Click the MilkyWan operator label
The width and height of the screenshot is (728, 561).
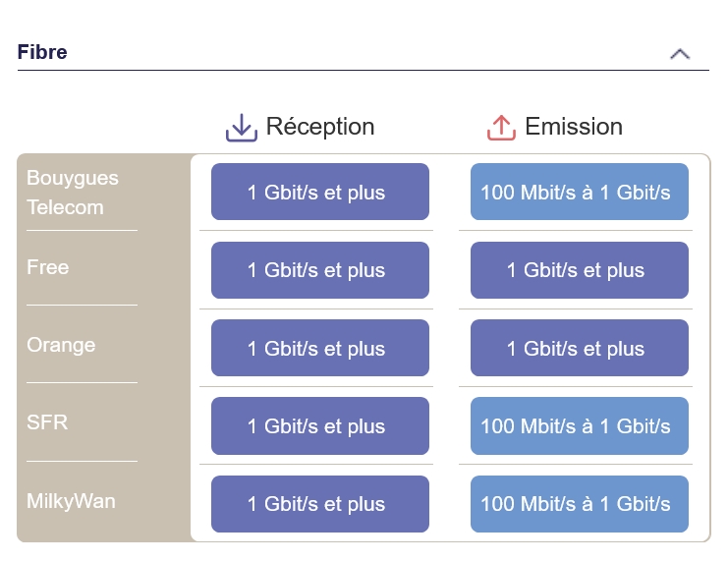point(71,501)
